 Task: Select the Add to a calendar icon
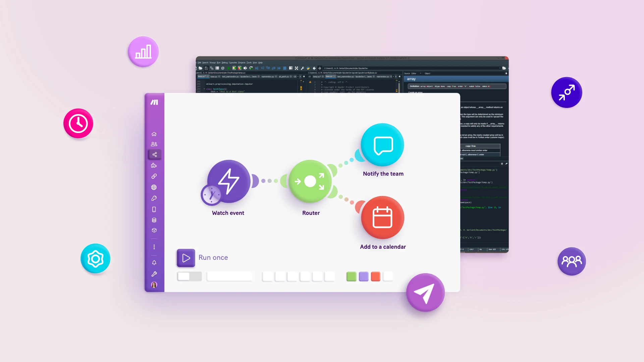383,218
